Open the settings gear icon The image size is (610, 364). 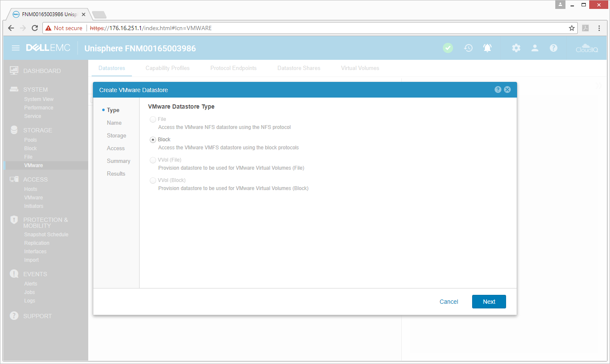pyautogui.click(x=516, y=48)
